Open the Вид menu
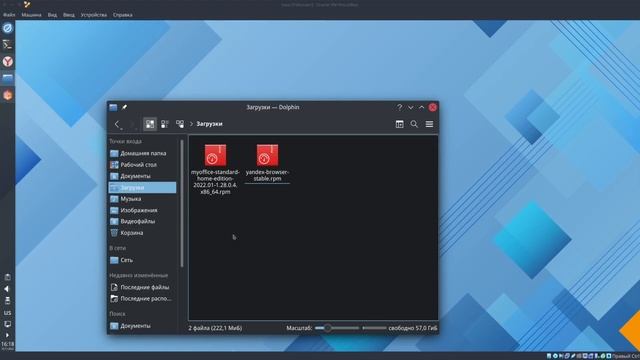 point(52,15)
